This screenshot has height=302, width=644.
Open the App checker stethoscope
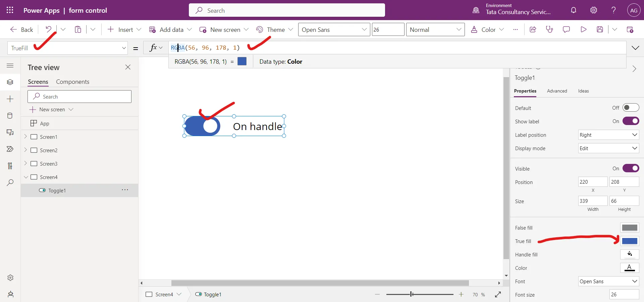coord(549,29)
